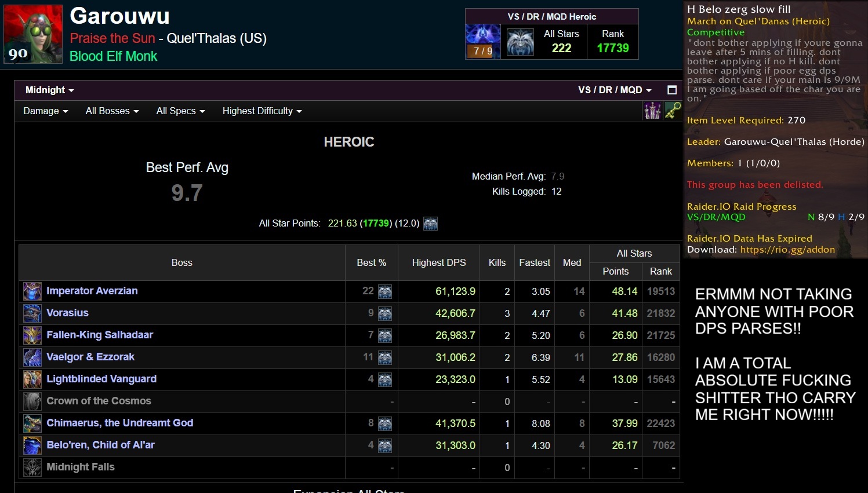Image resolution: width=868 pixels, height=493 pixels.
Task: Click the Vorasius boss icon
Action: coord(32,313)
